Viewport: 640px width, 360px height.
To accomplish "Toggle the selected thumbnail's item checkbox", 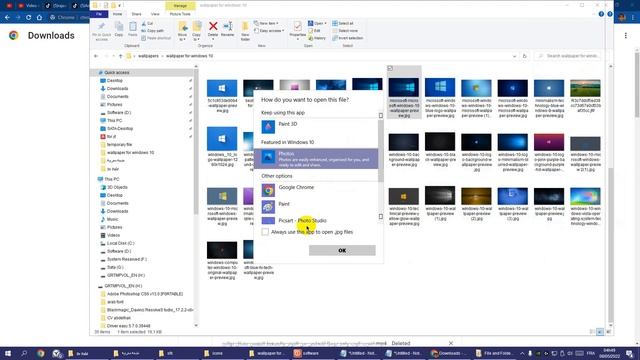I will [390, 69].
